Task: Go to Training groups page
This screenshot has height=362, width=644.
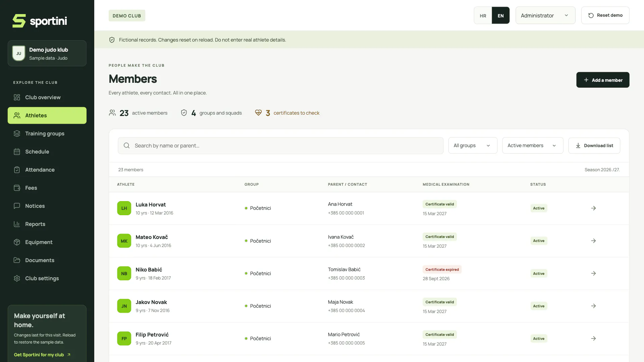Action: click(47, 133)
